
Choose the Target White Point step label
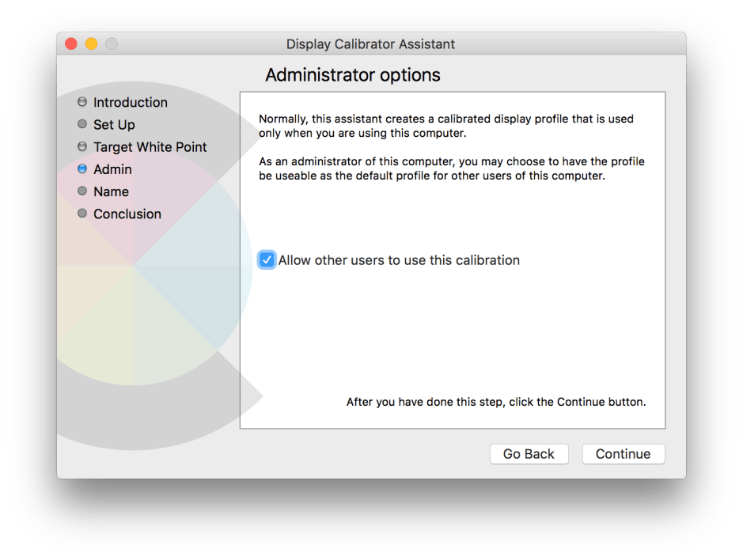(150, 146)
